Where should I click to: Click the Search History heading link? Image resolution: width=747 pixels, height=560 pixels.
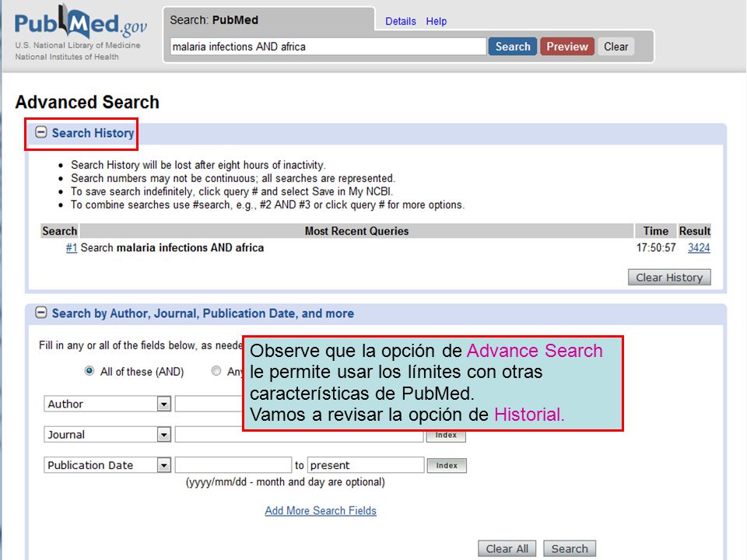93,133
